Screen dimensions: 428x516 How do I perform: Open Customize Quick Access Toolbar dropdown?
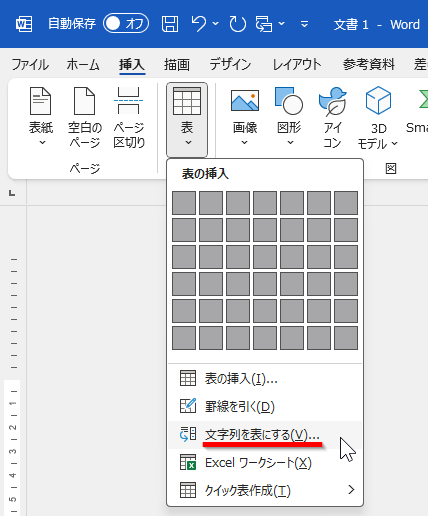coord(304,24)
